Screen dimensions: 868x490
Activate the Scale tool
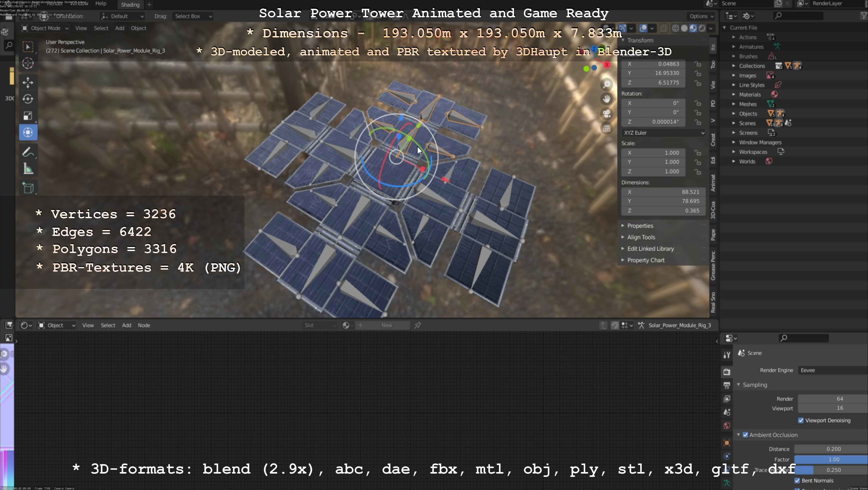pos(28,116)
